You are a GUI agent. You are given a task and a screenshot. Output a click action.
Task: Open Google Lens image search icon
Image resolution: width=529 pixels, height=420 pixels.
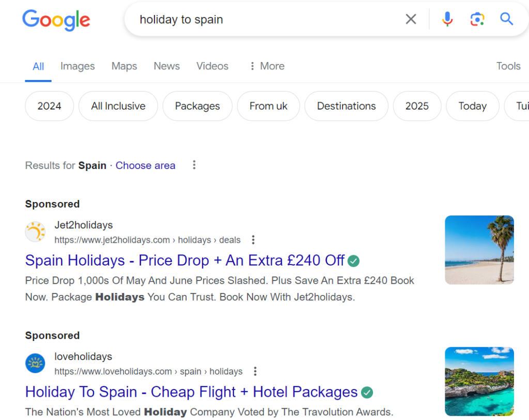[x=477, y=19]
